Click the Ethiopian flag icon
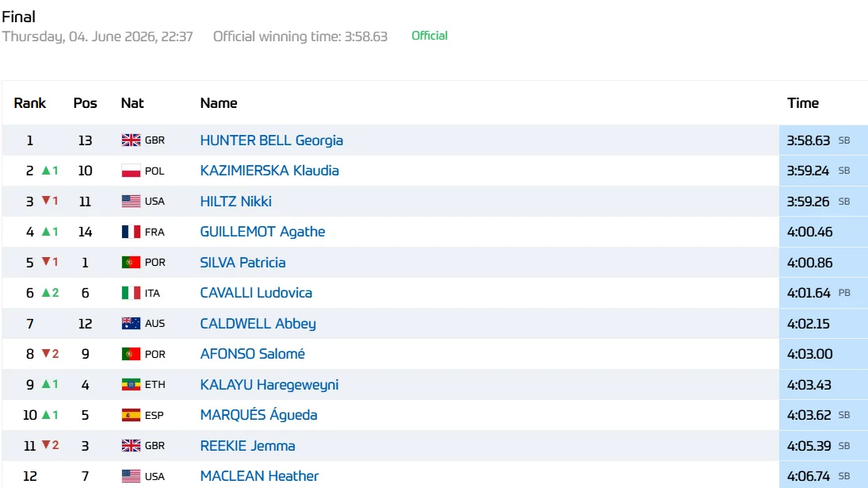The image size is (868, 488). [x=131, y=384]
